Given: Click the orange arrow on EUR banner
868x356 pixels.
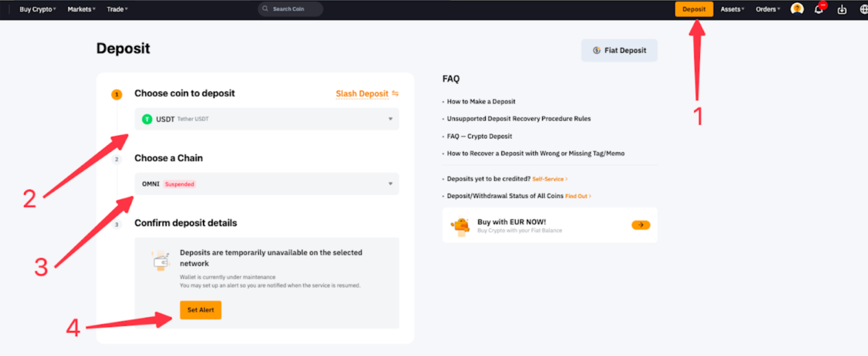Looking at the screenshot, I should coord(640,225).
